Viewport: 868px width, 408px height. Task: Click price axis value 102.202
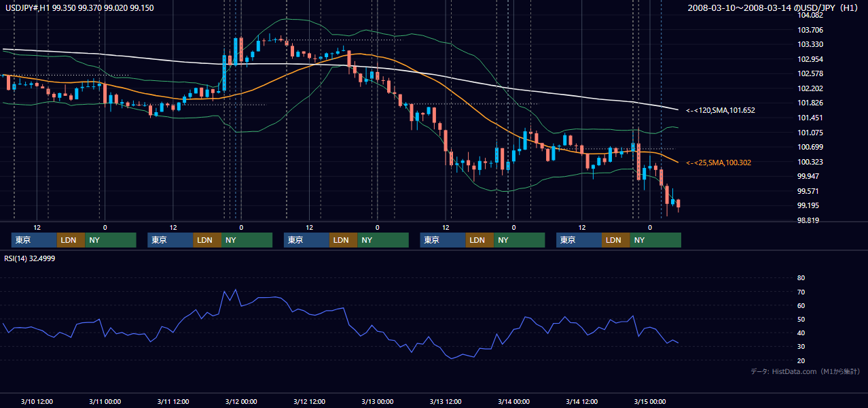point(810,88)
